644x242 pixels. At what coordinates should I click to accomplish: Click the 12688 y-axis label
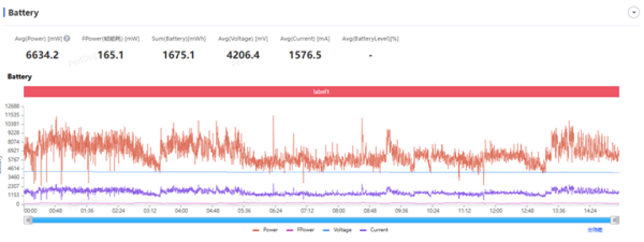coord(13,106)
